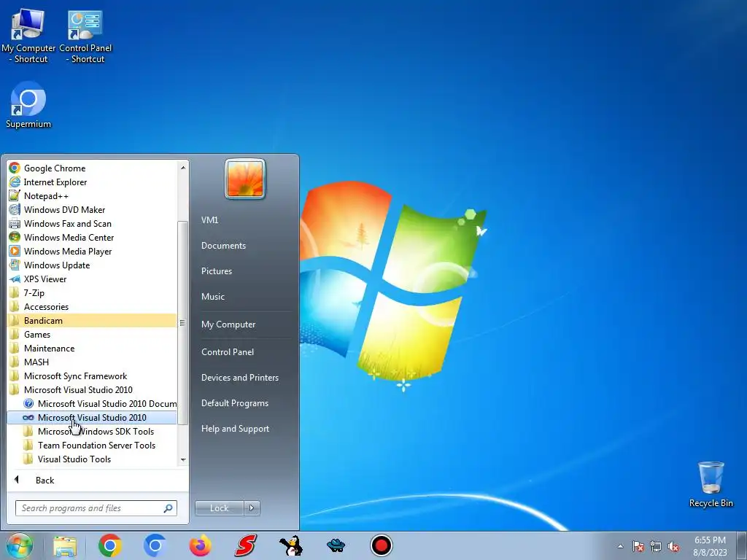Open Bandicam recorder from the taskbar
The width and height of the screenshot is (747, 560).
(381, 545)
